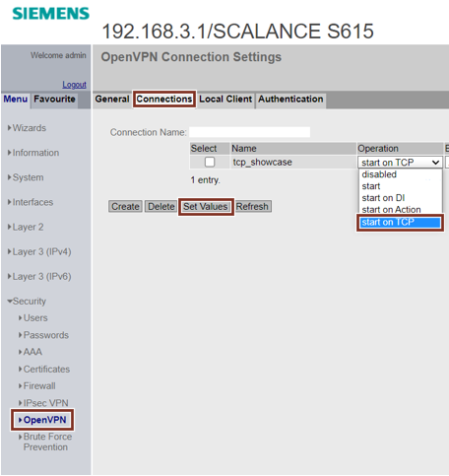Click the Delete button
The width and height of the screenshot is (449, 476).
coord(160,207)
